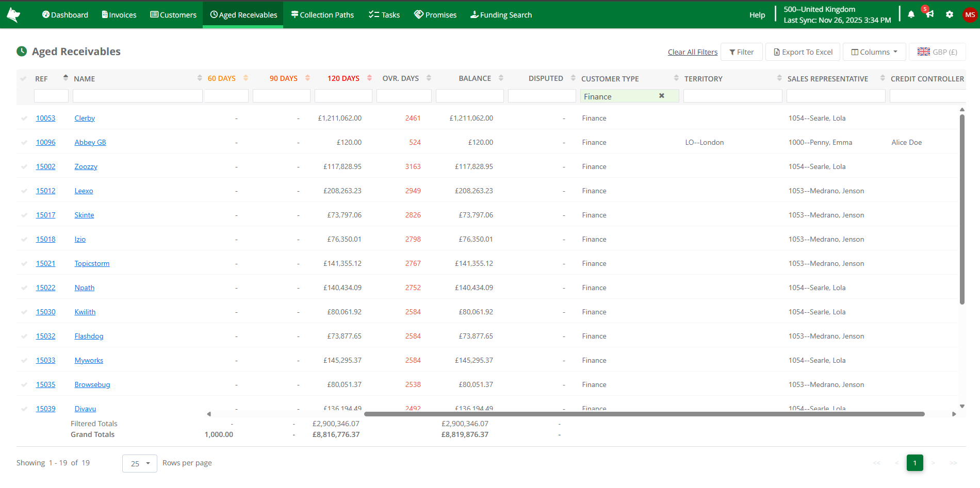
Task: Select the header checkmark to select all rows
Action: click(x=24, y=78)
